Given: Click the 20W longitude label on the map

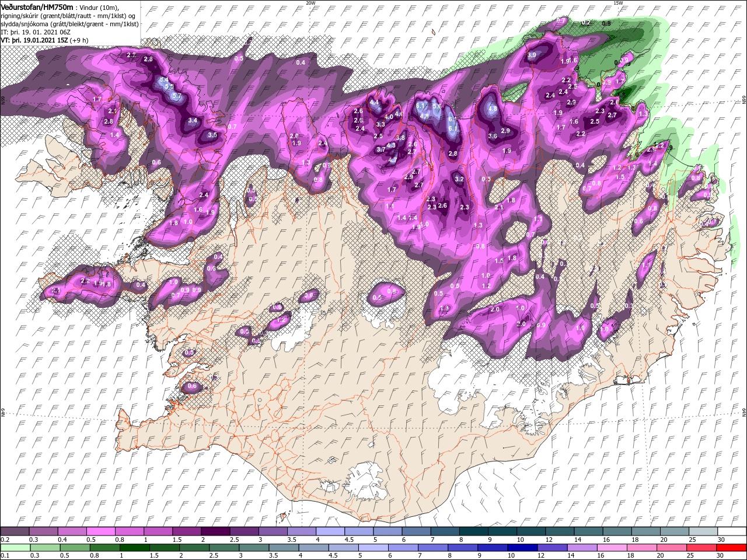Looking at the screenshot, I should coord(310,3).
